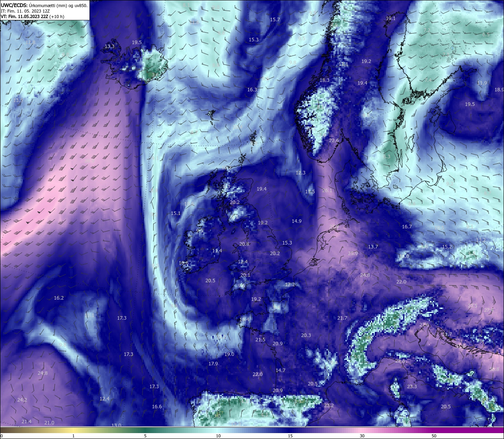
Task: Click the map value 11.5
Action: point(310,192)
